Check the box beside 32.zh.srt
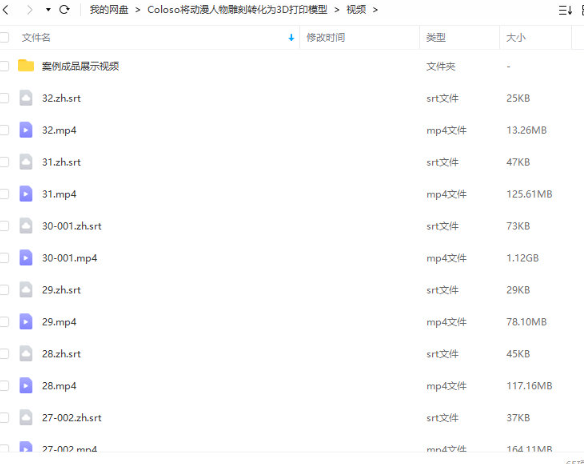This screenshot has height=464, width=584. pyautogui.click(x=4, y=98)
